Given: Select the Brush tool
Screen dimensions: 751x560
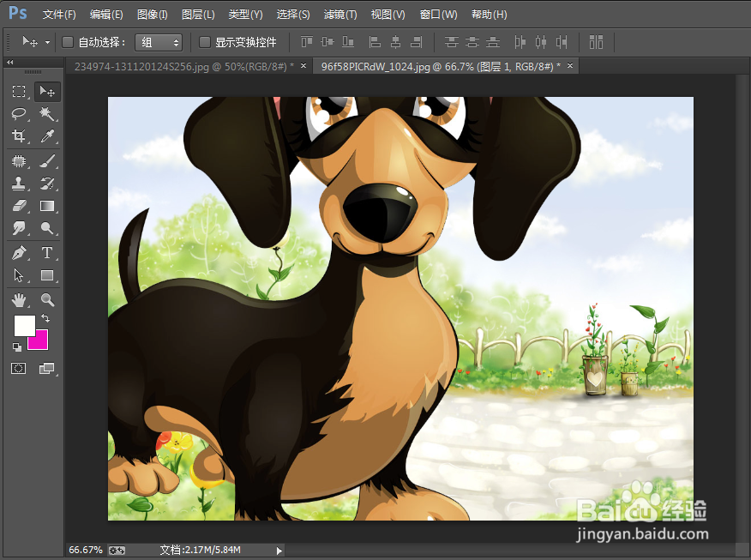Looking at the screenshot, I should click(47, 161).
